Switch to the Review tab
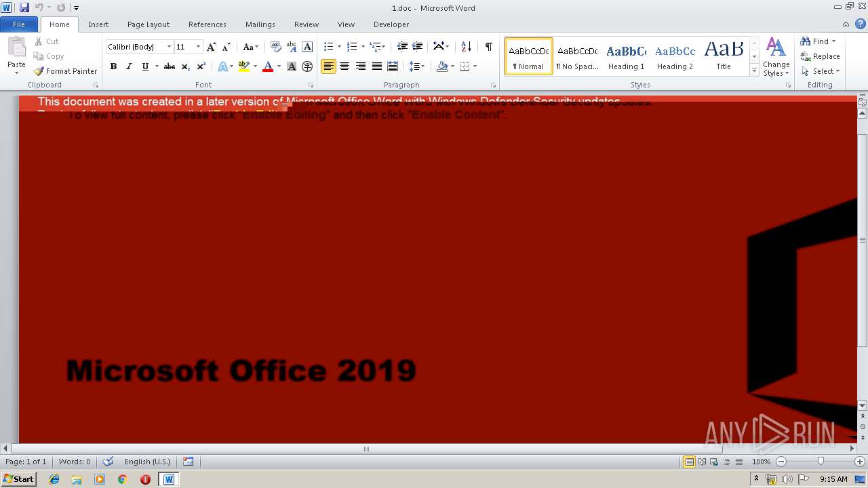Viewport: 868px width, 488px height. pos(307,24)
